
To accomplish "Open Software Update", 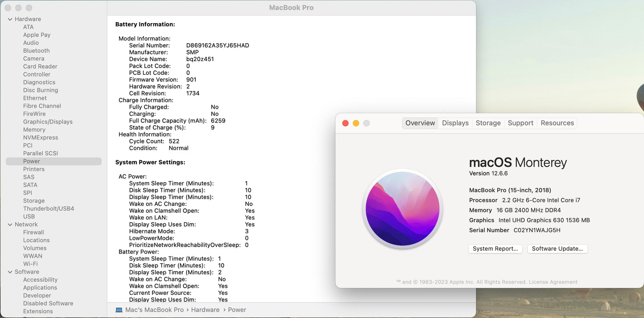I will coord(557,249).
